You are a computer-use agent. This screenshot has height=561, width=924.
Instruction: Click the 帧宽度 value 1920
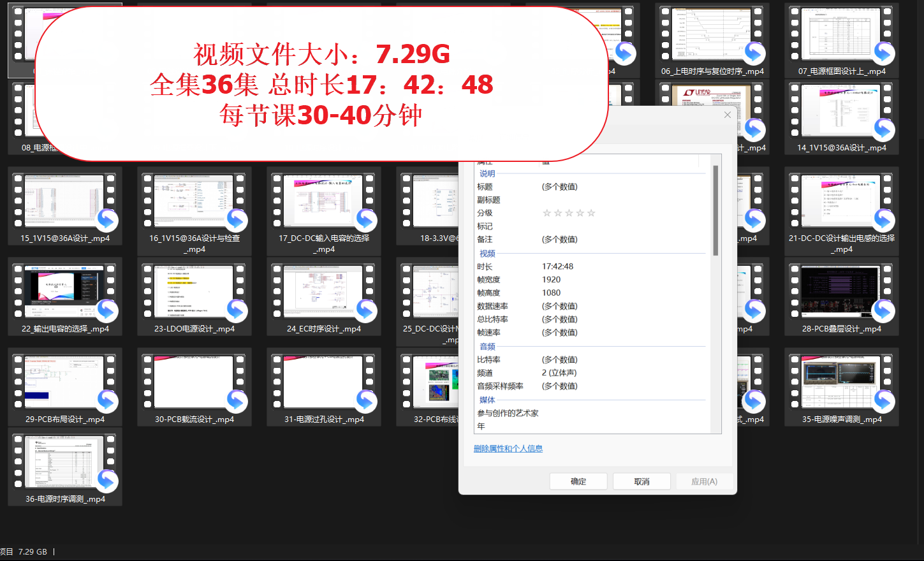551,280
